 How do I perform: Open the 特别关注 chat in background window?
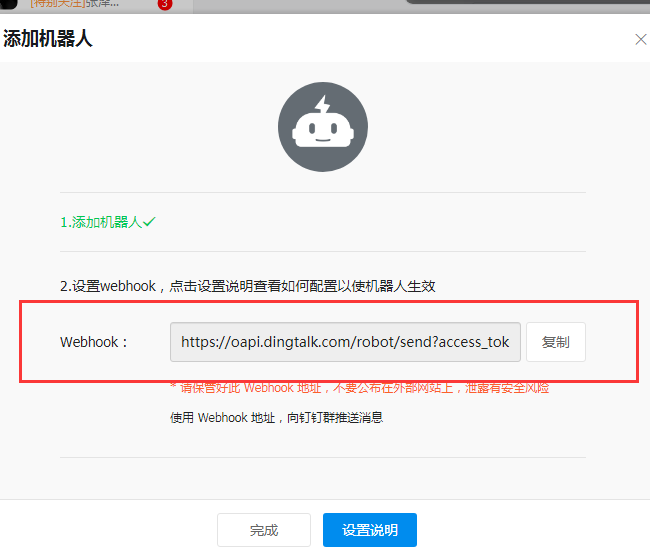75,4
